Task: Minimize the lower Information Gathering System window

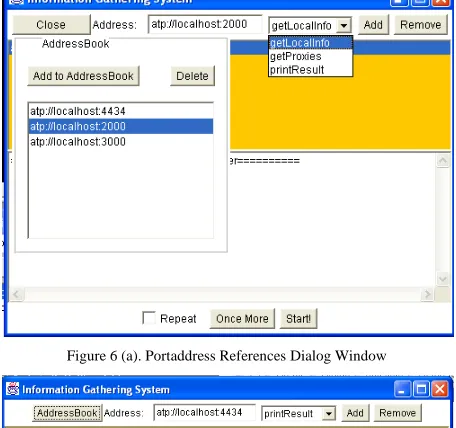Action: (x=402, y=389)
